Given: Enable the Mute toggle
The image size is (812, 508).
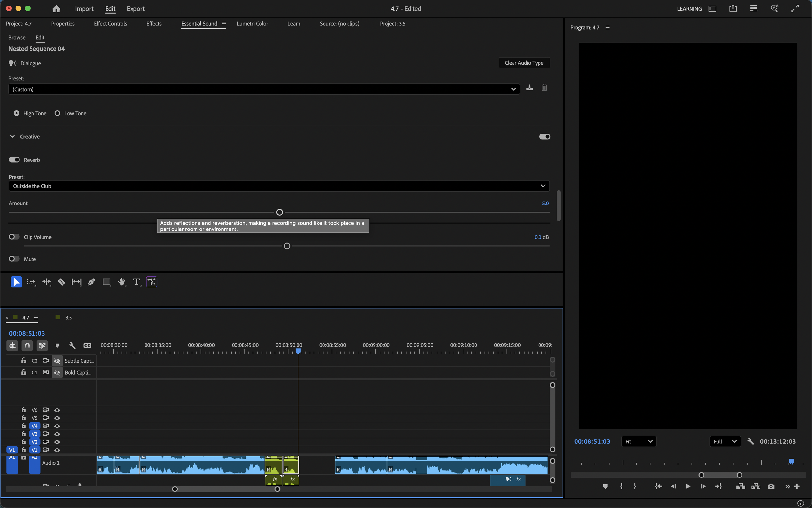Looking at the screenshot, I should coord(14,259).
